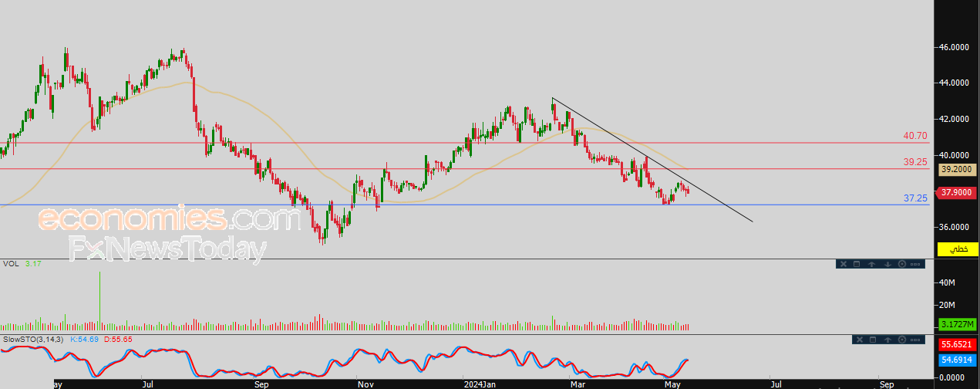Open the VOL panel settings gear
Screen dimensions: 980x389
coord(901,264)
